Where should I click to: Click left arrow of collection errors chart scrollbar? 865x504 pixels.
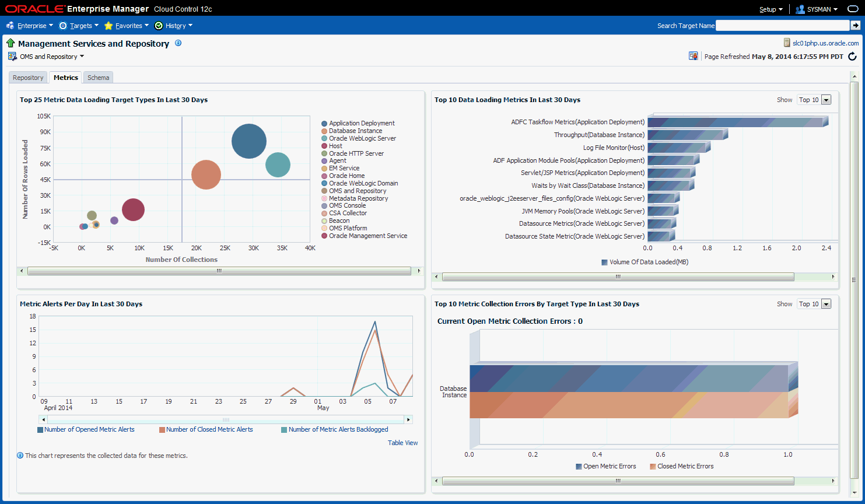pyautogui.click(x=437, y=481)
